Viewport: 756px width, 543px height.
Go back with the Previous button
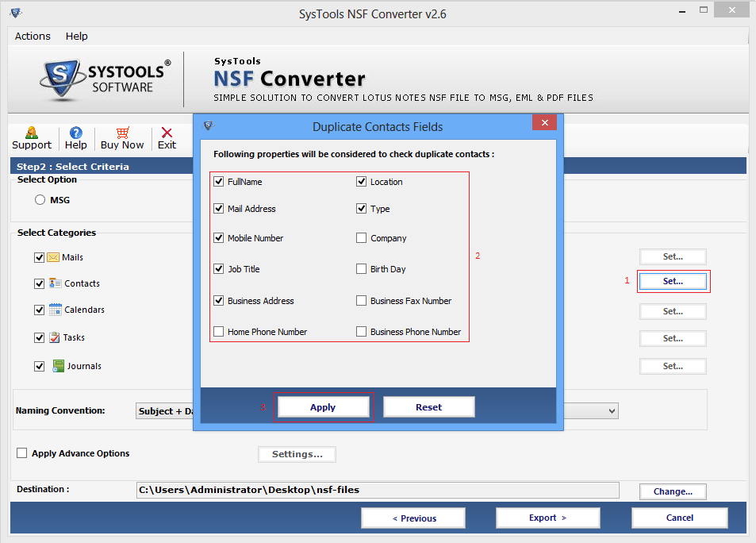pyautogui.click(x=413, y=518)
